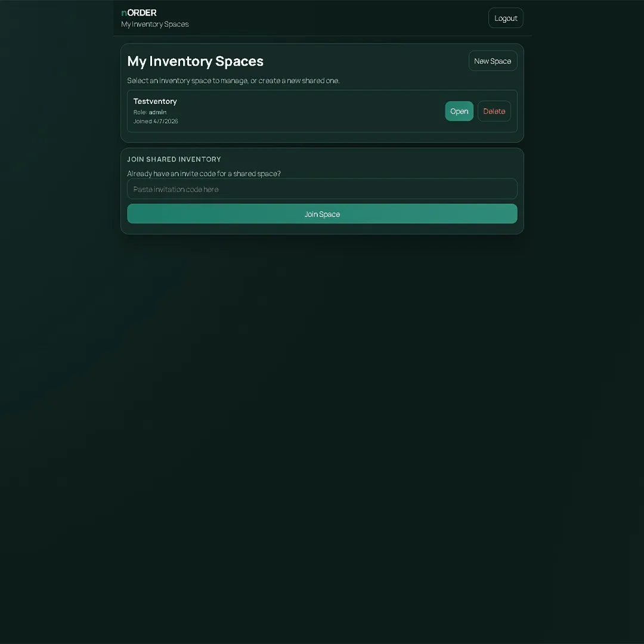Click the 'My Inventory Spaces' main heading
The image size is (644, 644).
click(x=196, y=61)
